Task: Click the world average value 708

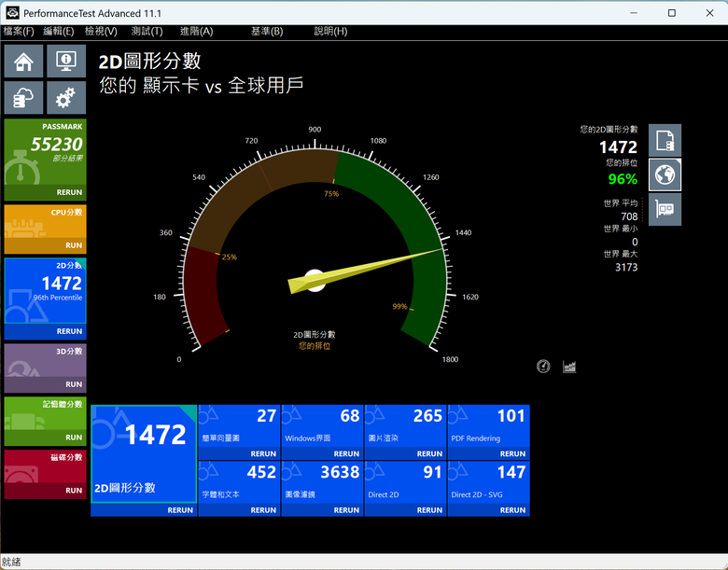Action: 629,216
